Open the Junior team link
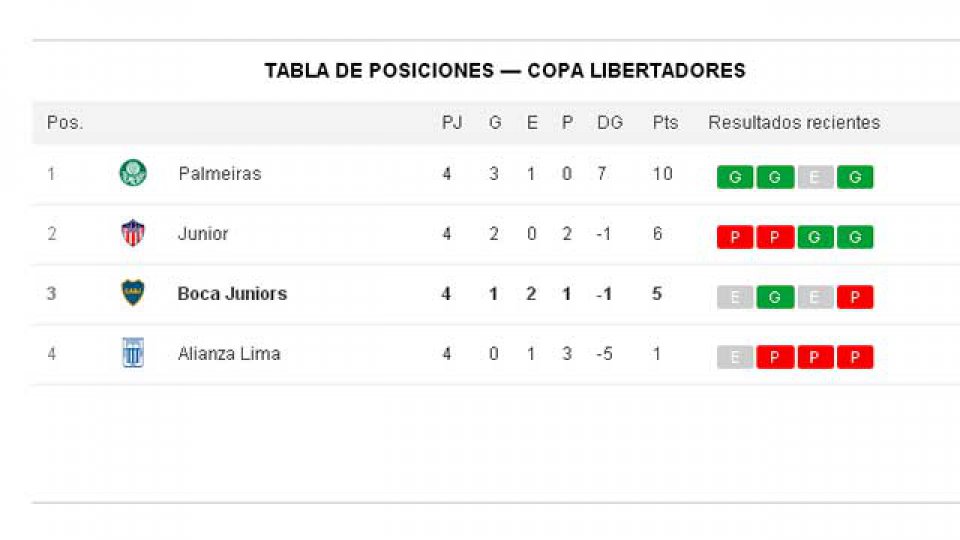 (x=203, y=234)
